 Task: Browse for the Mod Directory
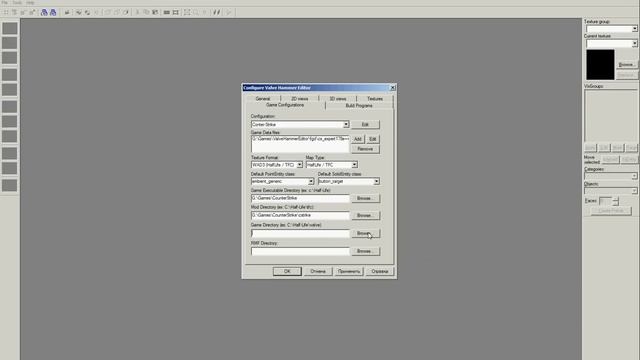coord(365,215)
